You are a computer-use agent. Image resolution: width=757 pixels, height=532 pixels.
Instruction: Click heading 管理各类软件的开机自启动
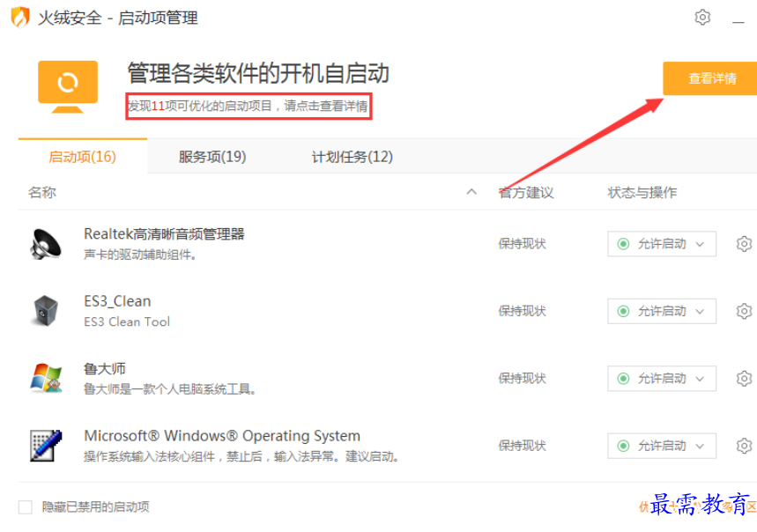(x=258, y=73)
